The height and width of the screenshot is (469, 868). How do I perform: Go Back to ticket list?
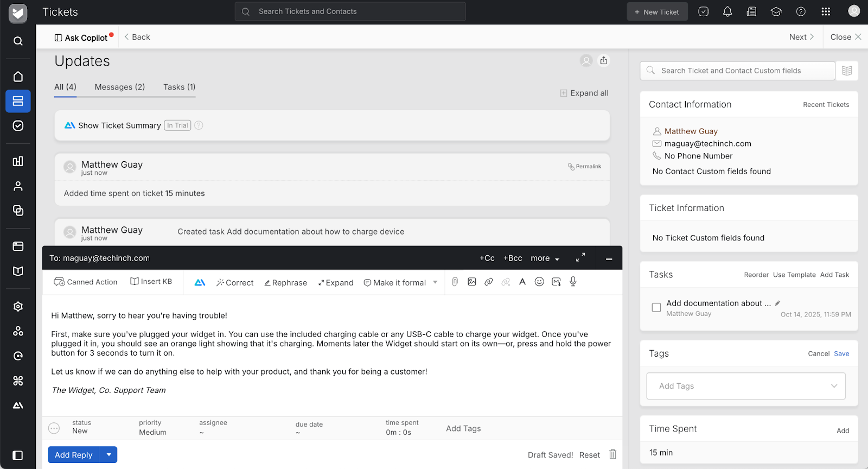(x=137, y=37)
